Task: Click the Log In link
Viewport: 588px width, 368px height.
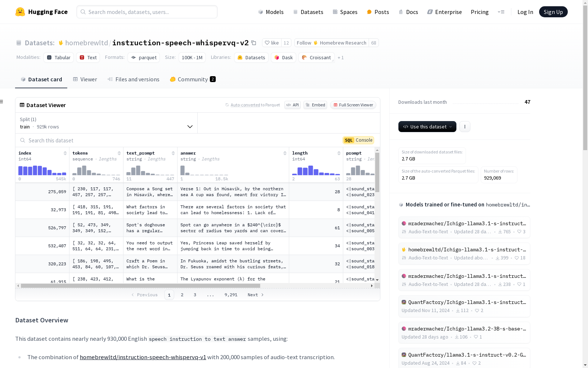Action: tap(525, 12)
